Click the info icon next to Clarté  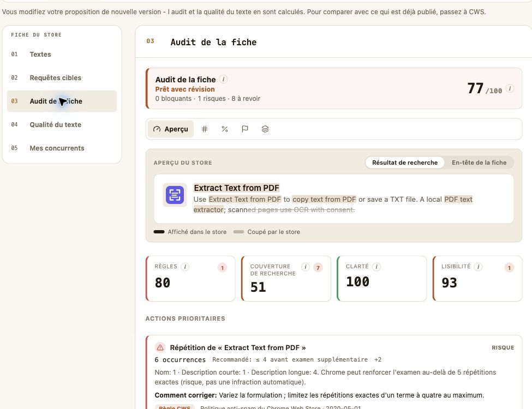tap(376, 267)
